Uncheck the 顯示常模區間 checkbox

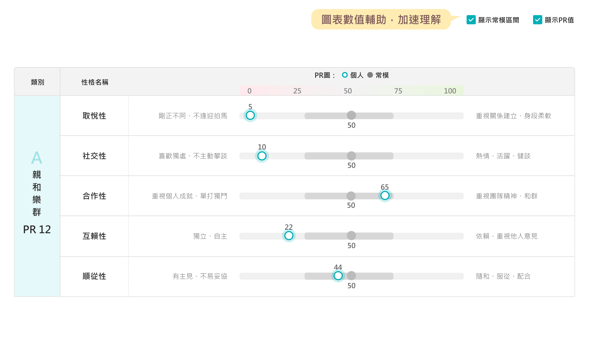pyautogui.click(x=471, y=20)
